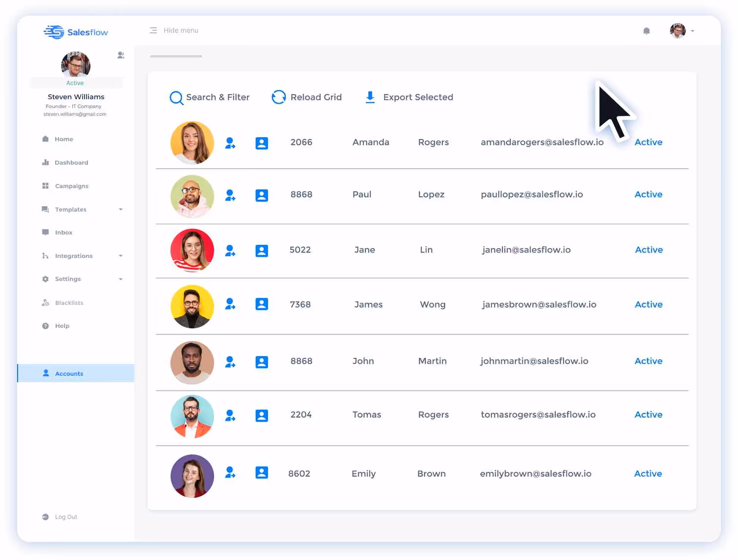Open the contact card icon for Paul Lopez

click(262, 195)
